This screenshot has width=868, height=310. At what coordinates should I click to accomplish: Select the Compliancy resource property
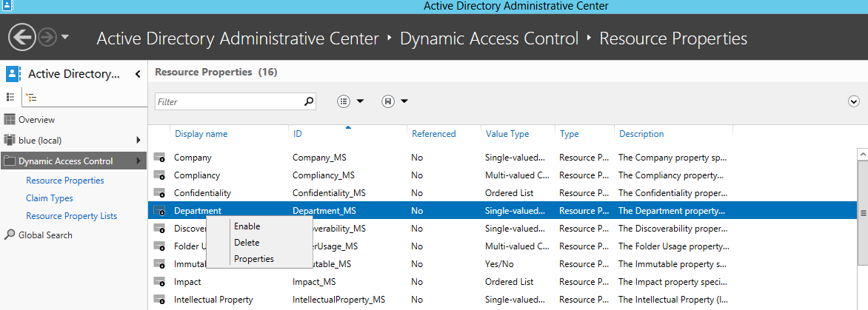[196, 175]
